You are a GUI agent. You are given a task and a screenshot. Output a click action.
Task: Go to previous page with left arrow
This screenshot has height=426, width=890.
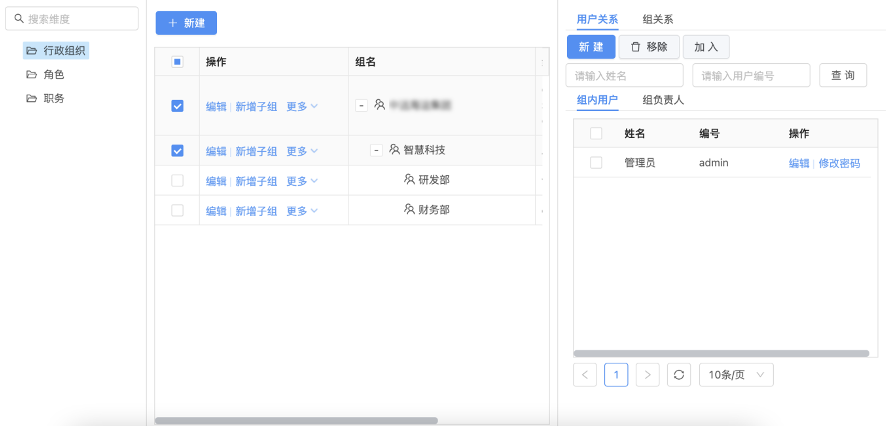(x=585, y=375)
